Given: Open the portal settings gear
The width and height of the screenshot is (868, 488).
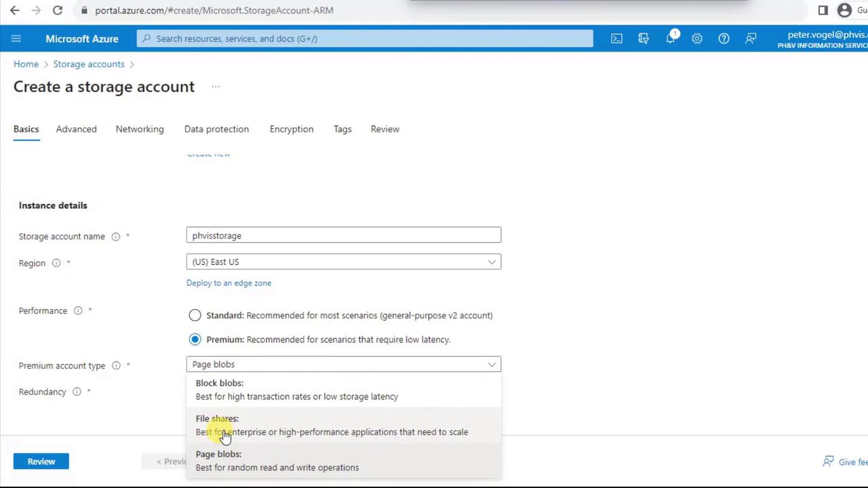Looking at the screenshot, I should coord(697,39).
